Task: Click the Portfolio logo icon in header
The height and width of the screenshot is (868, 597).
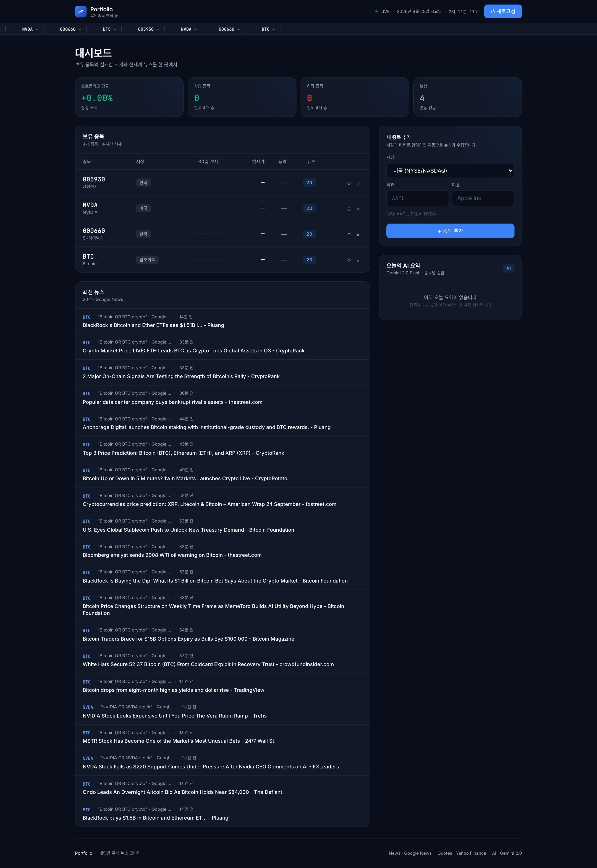Action: pos(80,12)
